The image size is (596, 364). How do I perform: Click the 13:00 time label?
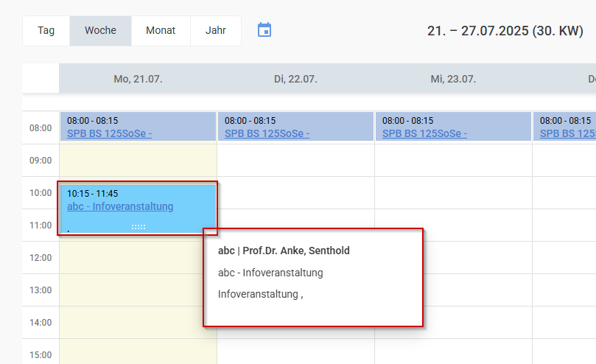[x=41, y=290]
